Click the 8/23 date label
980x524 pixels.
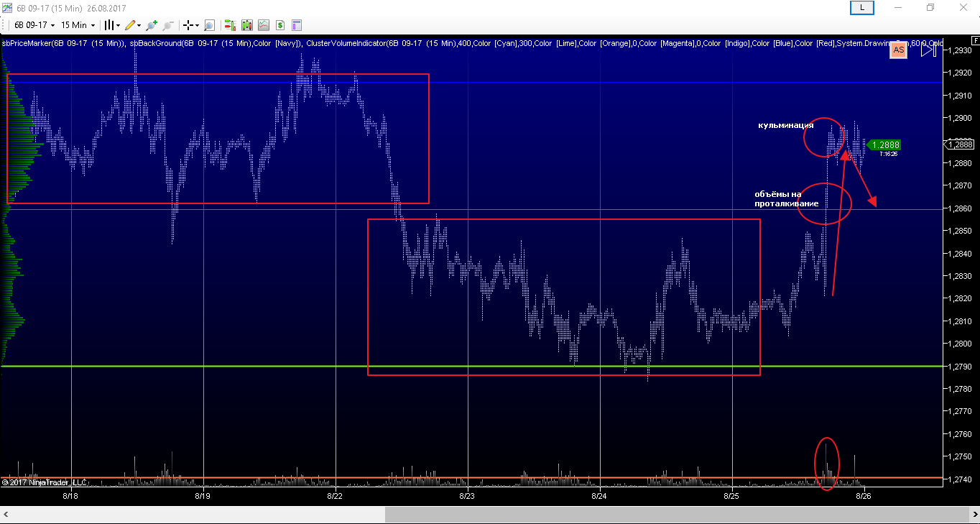pyautogui.click(x=466, y=495)
